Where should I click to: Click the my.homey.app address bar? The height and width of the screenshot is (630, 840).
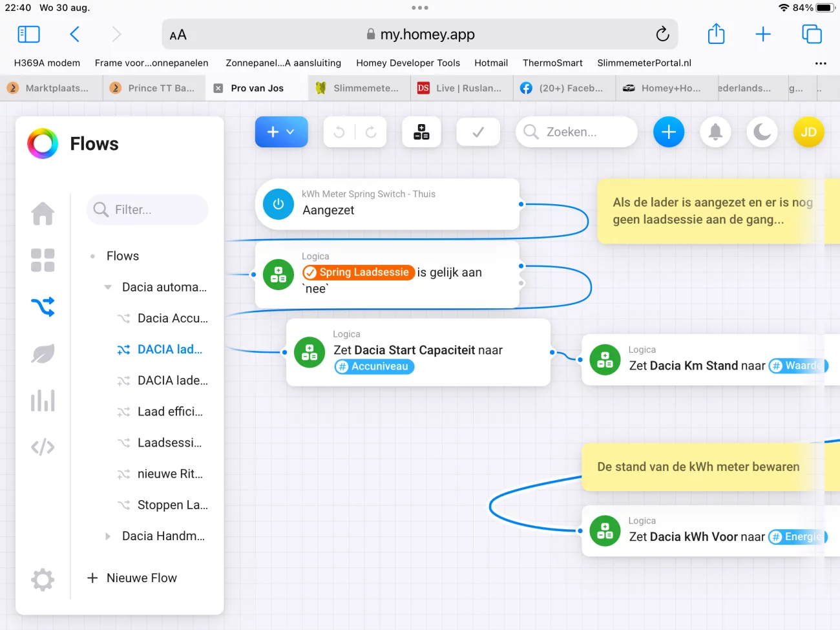pyautogui.click(x=420, y=34)
